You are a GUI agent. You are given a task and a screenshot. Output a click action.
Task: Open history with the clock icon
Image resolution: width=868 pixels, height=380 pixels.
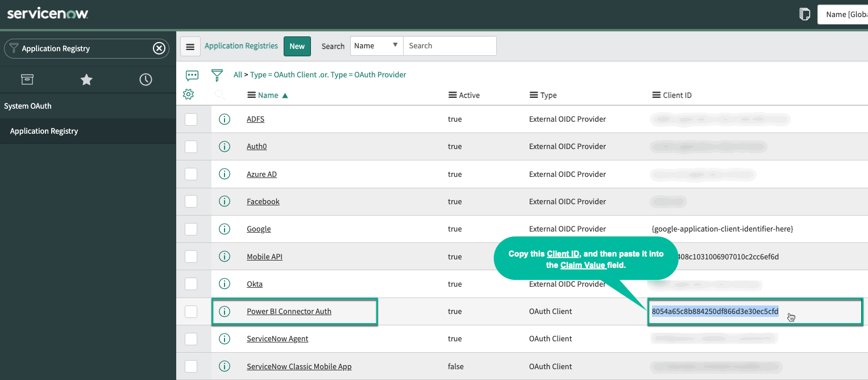click(x=146, y=80)
